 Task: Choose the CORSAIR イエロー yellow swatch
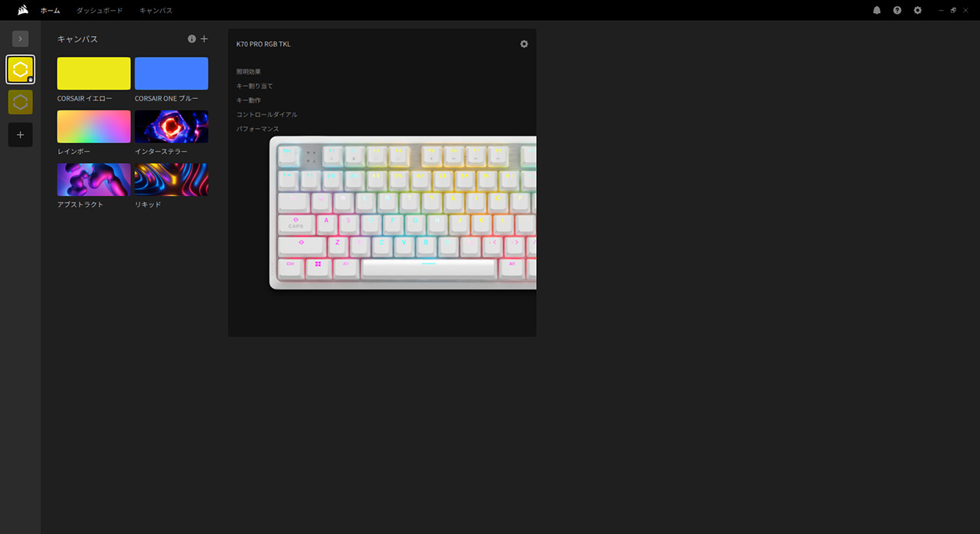[x=93, y=74]
